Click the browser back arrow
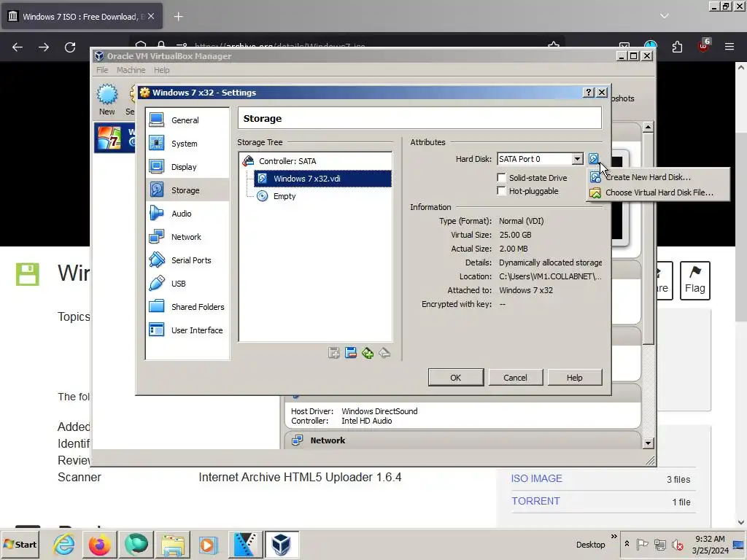The image size is (747, 560). (18, 47)
